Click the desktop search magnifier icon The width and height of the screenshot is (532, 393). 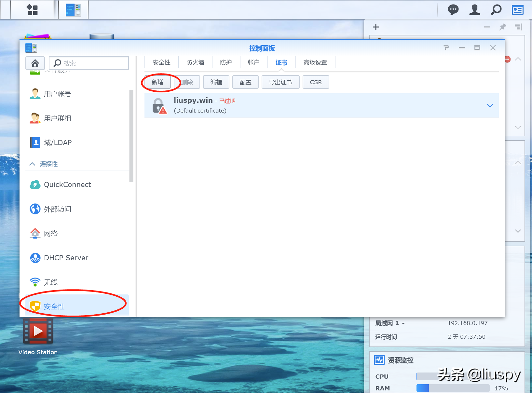click(x=496, y=10)
